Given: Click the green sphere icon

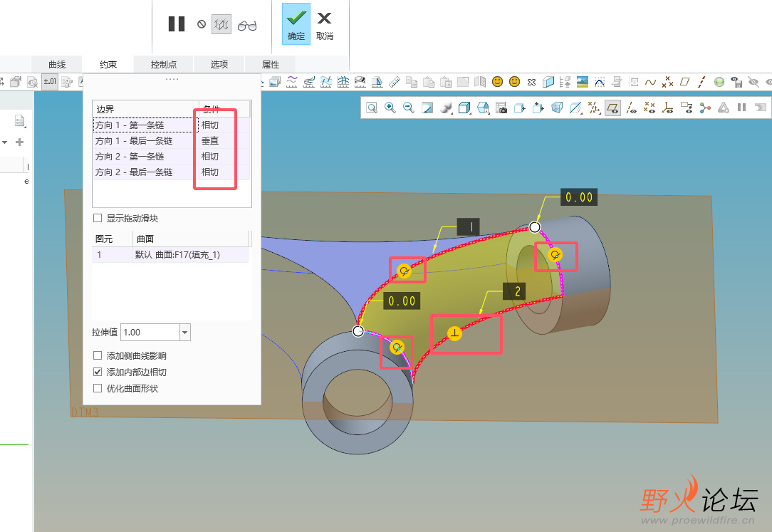Looking at the screenshot, I should pos(719,82).
